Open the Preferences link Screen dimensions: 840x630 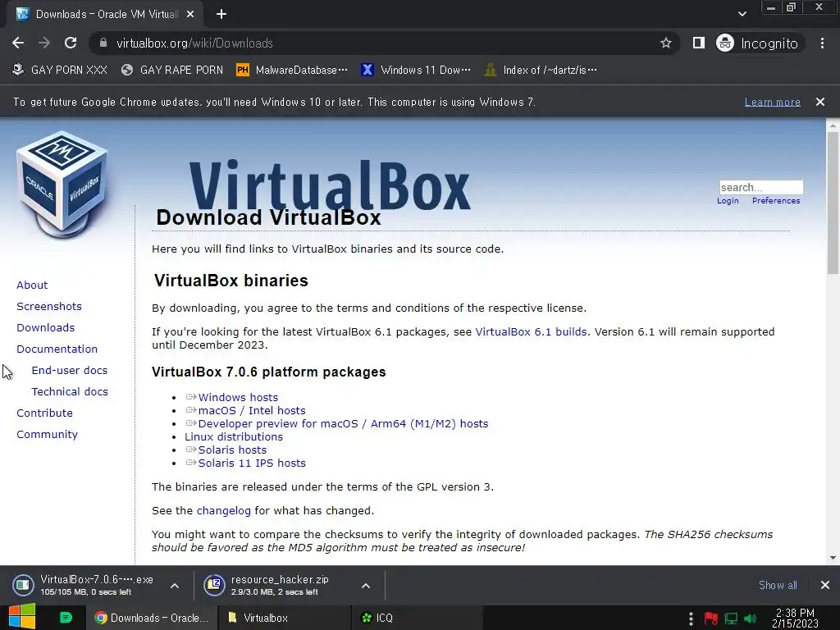(776, 200)
